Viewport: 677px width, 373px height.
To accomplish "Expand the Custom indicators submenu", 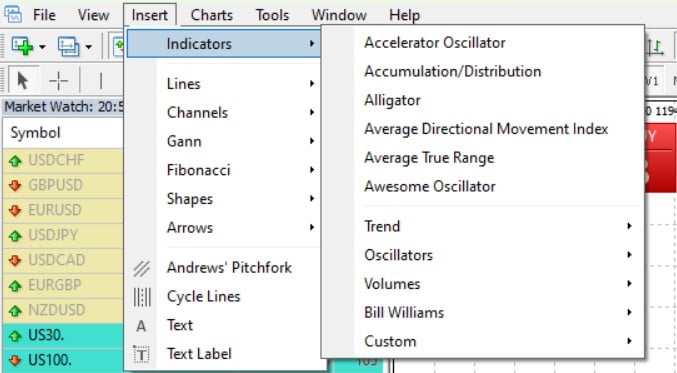I will point(483,341).
